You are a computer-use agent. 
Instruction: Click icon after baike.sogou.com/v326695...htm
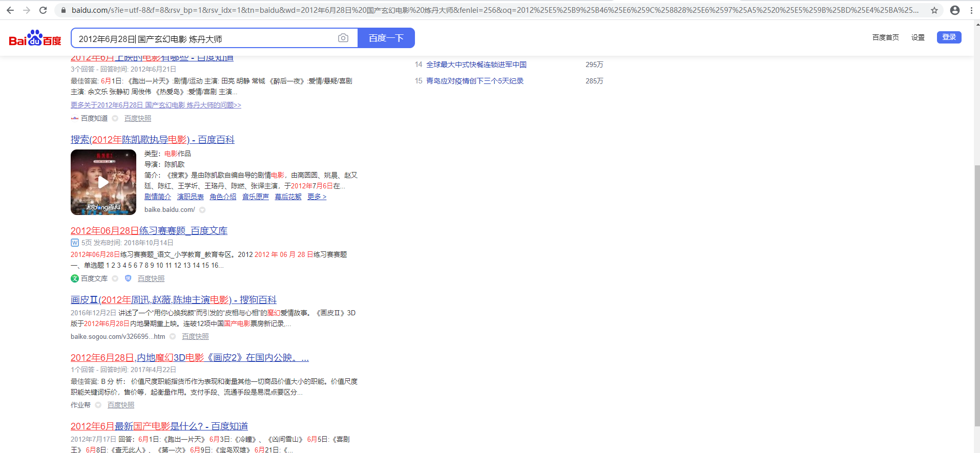173,336
